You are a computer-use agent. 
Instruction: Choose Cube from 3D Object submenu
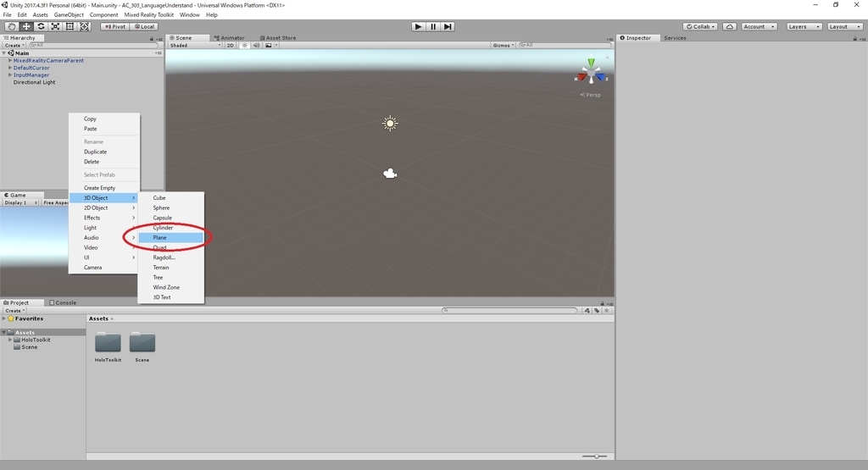[x=170, y=198]
